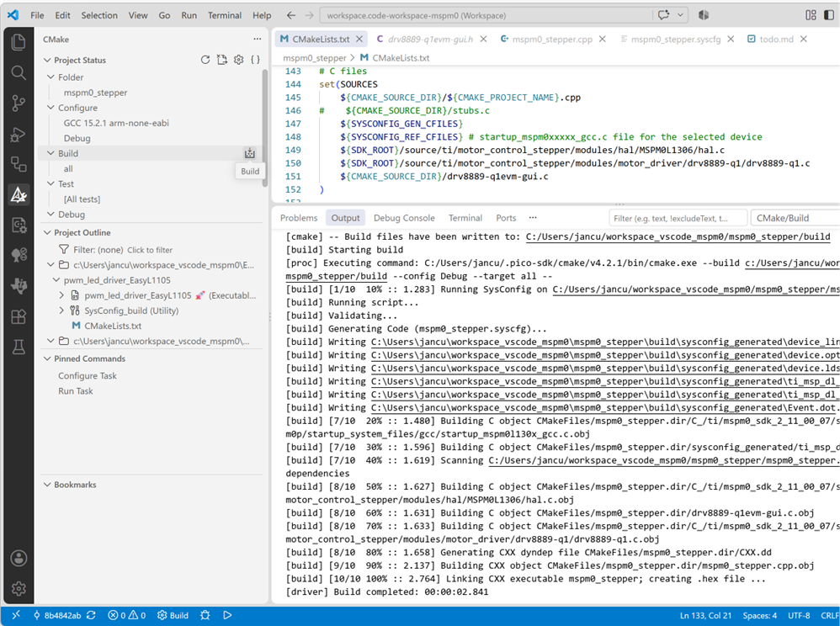Collapse the Folder node
The height and width of the screenshot is (626, 840).
tap(51, 77)
